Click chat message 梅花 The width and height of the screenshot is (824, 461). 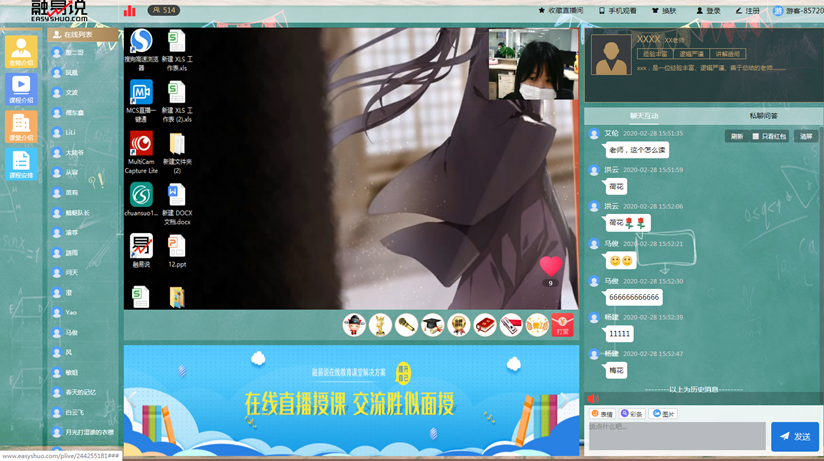tap(616, 371)
